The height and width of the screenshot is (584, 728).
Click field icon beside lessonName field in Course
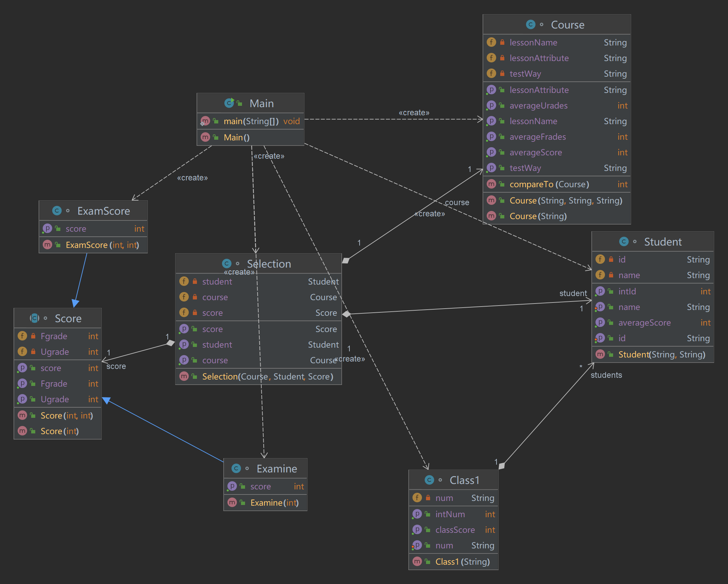(491, 42)
